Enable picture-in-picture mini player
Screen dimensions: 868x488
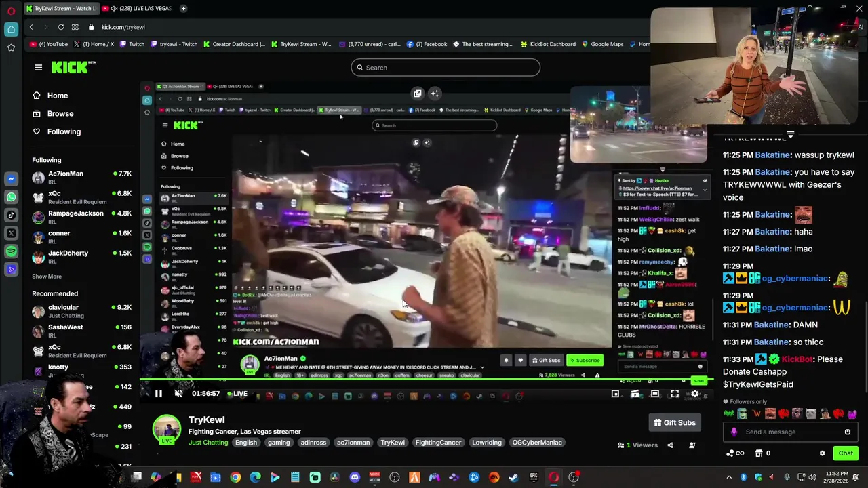615,394
